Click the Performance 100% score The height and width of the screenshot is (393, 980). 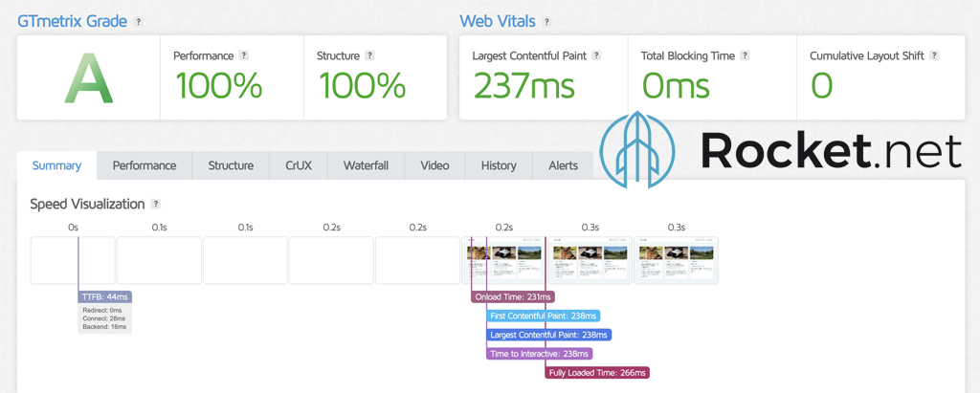click(x=218, y=86)
